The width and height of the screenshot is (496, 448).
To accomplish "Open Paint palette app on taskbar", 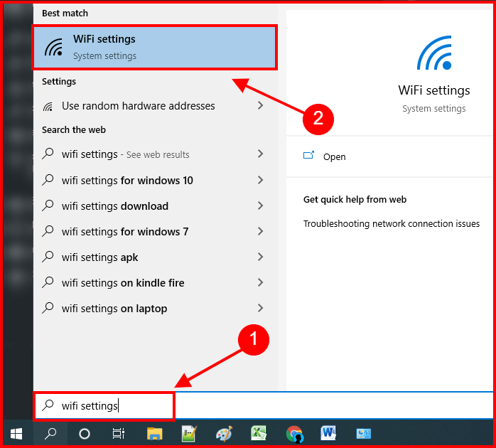I will pos(225,434).
